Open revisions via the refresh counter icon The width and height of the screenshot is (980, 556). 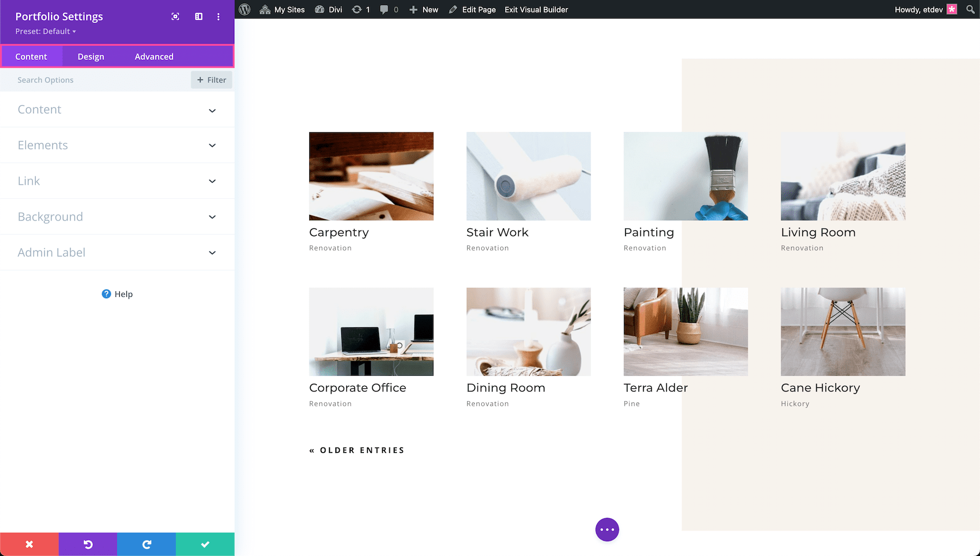click(360, 9)
